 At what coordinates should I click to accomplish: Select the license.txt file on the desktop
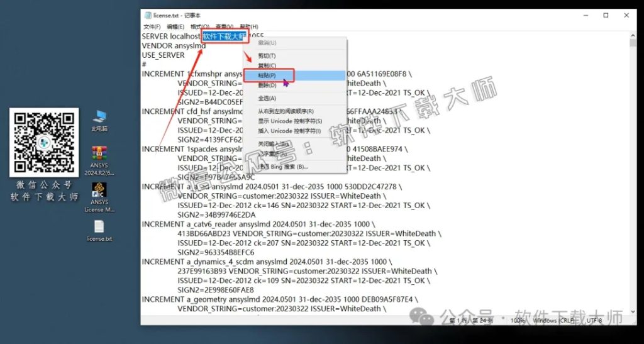[99, 231]
